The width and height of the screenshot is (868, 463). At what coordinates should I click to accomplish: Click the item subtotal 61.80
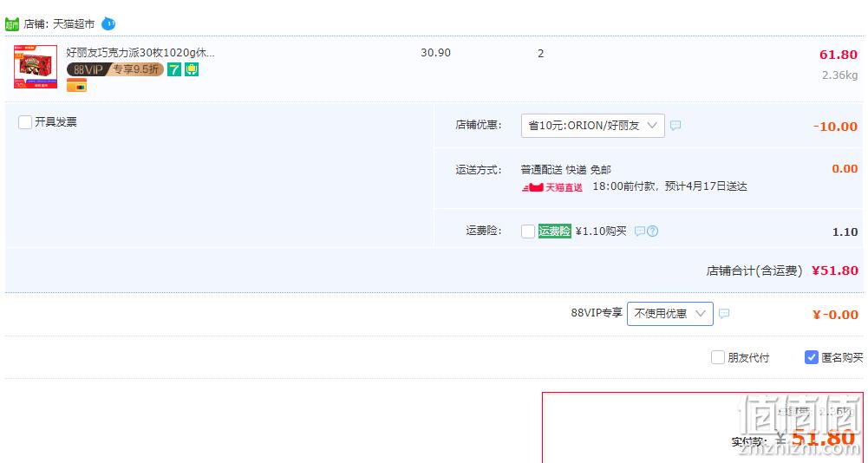(839, 55)
